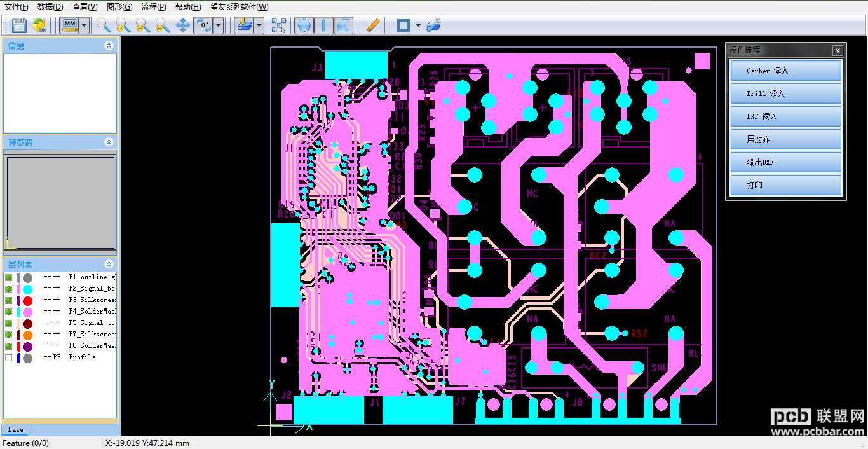Collapse the 信息 panel

coord(109,46)
